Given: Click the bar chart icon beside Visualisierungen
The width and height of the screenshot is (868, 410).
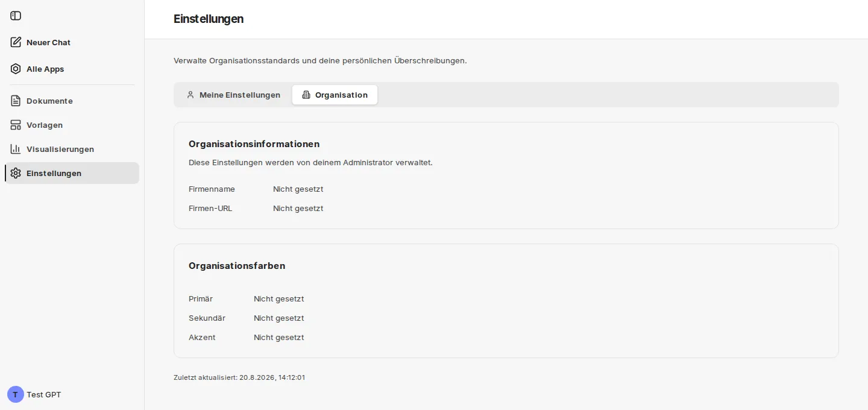Looking at the screenshot, I should tap(16, 149).
